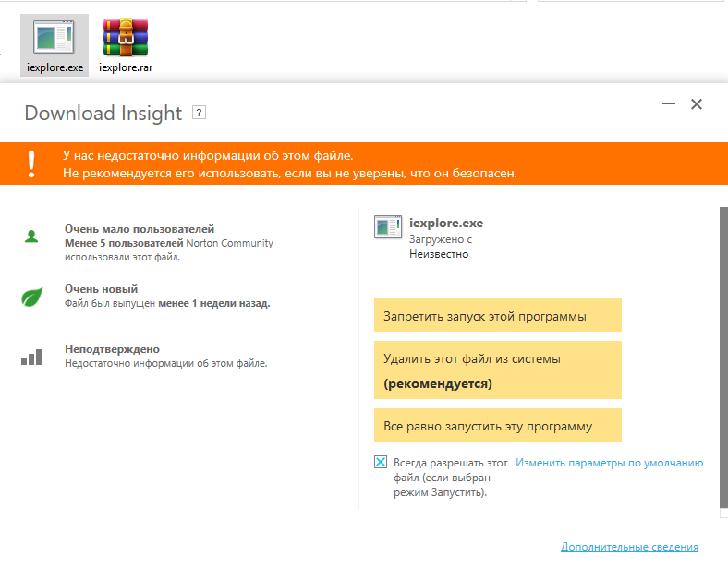
Task: Open 'Изменить параметры по умолчанию' link
Action: [x=609, y=463]
